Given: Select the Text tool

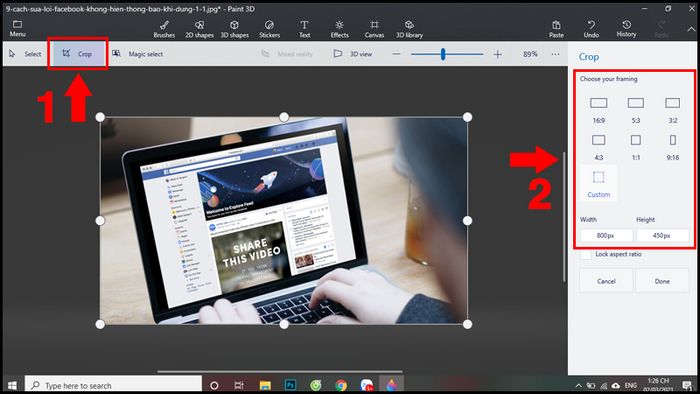Looking at the screenshot, I should coord(304,29).
